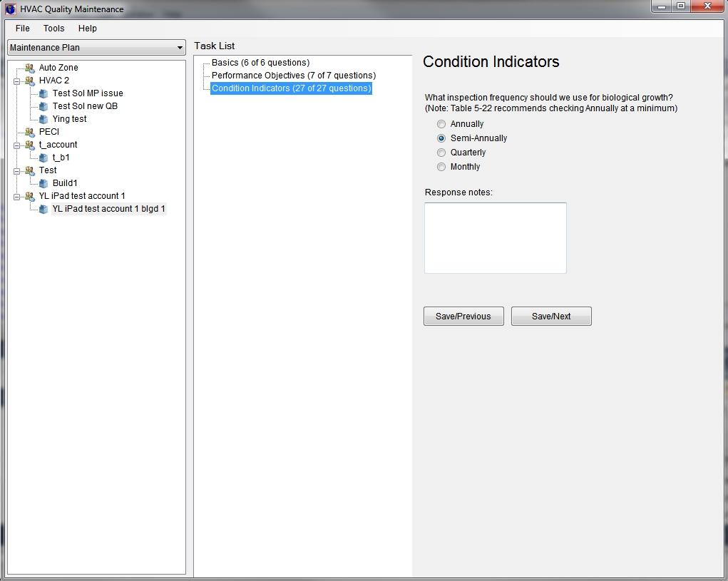
Task: Click the Ying test building icon
Action: tap(43, 119)
